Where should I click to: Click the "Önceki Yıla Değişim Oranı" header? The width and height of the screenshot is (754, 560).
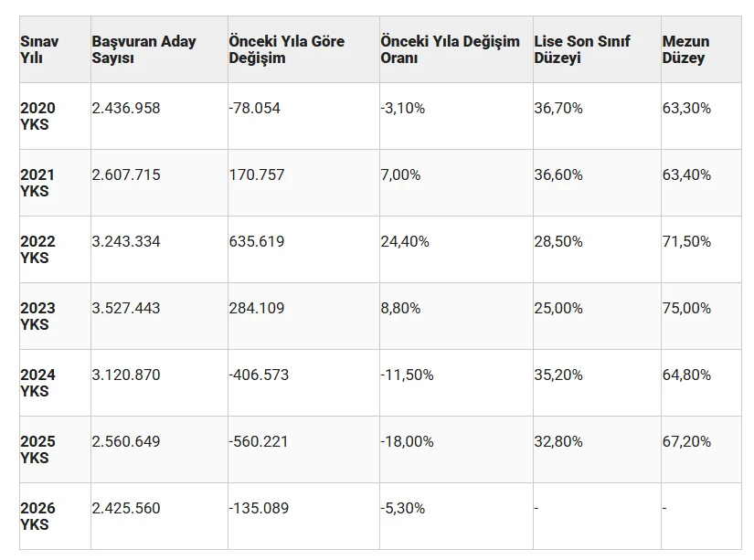point(450,49)
